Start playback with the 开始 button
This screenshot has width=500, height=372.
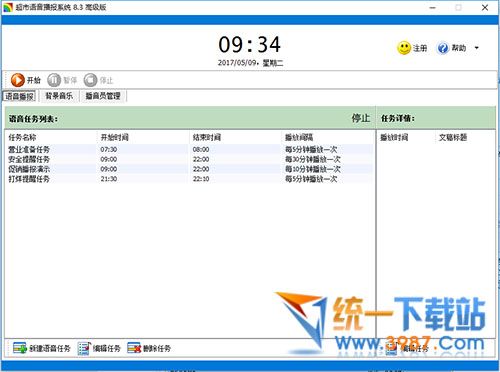coord(25,80)
